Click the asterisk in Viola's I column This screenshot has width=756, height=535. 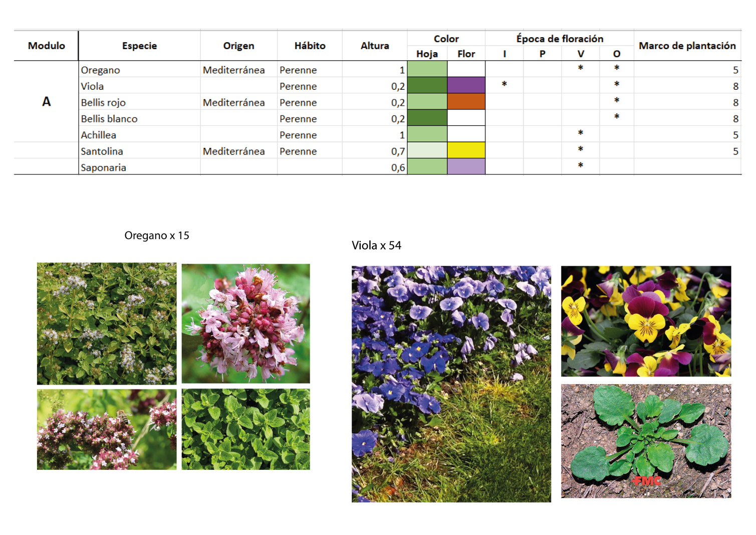[504, 85]
